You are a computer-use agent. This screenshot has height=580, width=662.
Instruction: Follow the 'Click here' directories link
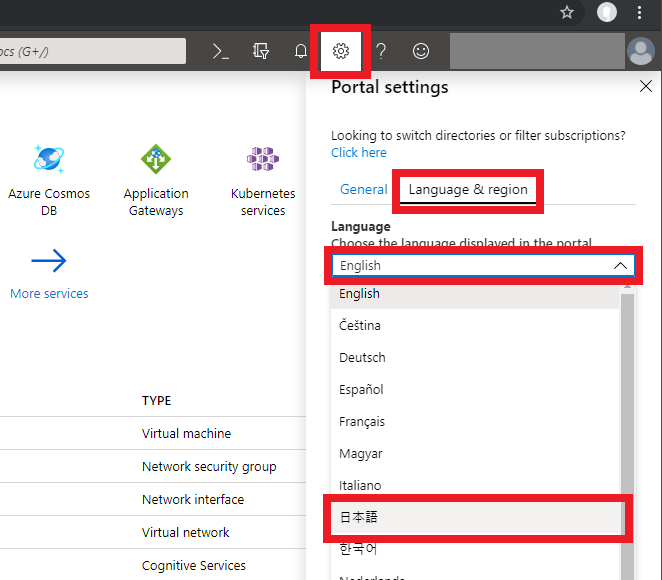coord(358,152)
